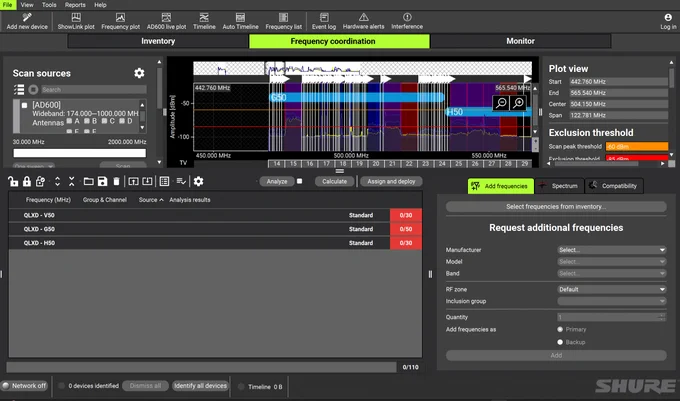The height and width of the screenshot is (401, 680).
Task: Expand the QLXD - H50 row
Action: click(215, 243)
